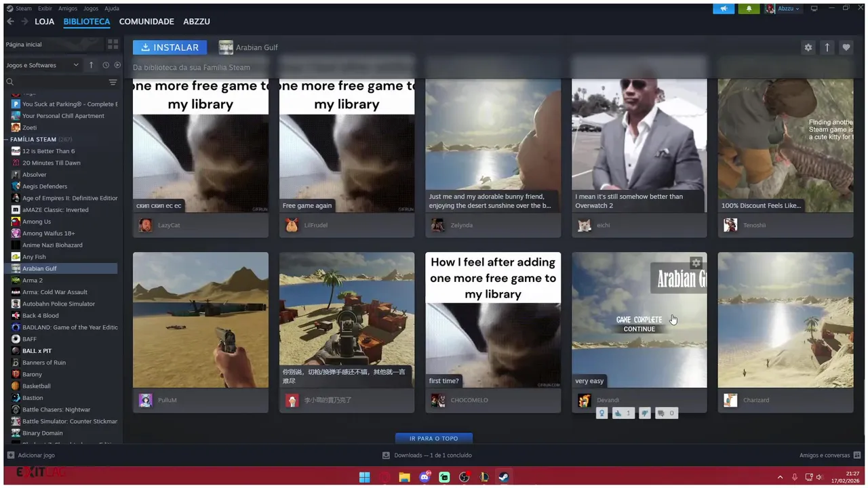Open The Rock screenshot by eichi
Screen dimensions: 868x488
coord(639,145)
